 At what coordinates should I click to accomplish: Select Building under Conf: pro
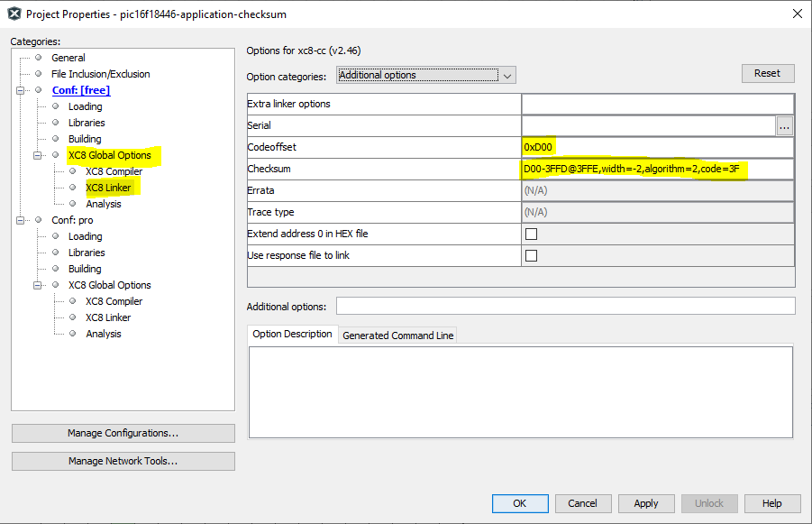coord(85,269)
